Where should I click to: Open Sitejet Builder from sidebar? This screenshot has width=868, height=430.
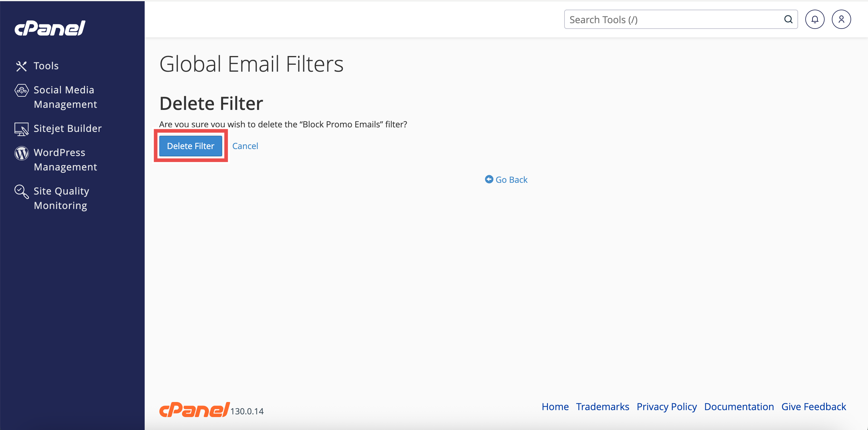point(68,129)
